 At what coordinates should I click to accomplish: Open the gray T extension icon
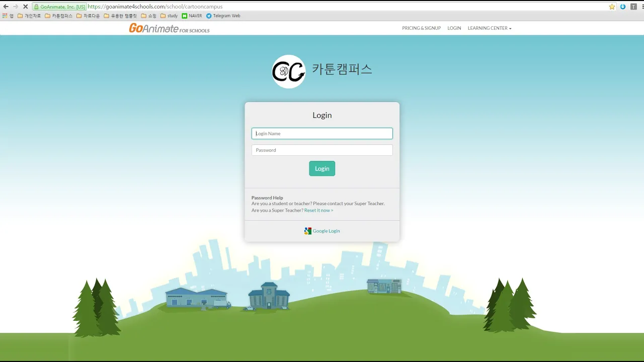[633, 7]
